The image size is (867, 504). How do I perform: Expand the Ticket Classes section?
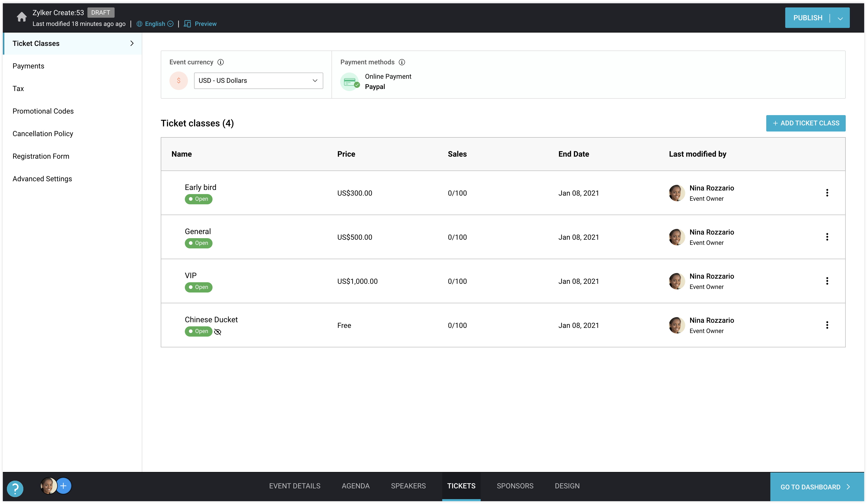pyautogui.click(x=132, y=43)
